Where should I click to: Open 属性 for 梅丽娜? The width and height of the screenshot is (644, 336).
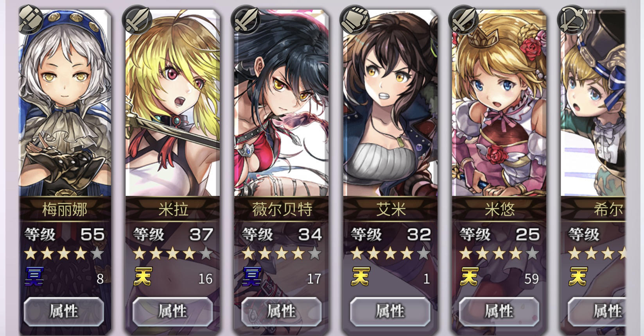[x=64, y=311]
